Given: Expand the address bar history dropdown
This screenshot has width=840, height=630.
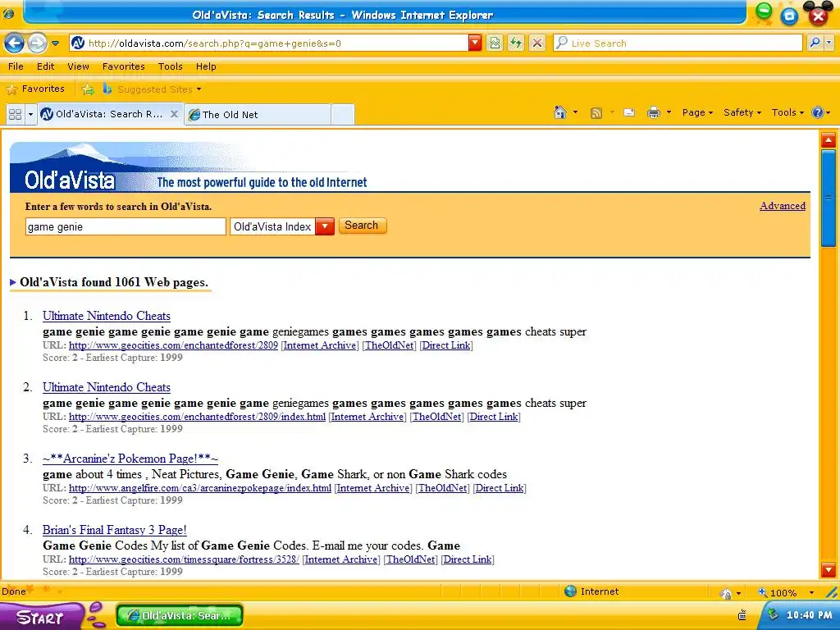Looking at the screenshot, I should (475, 43).
